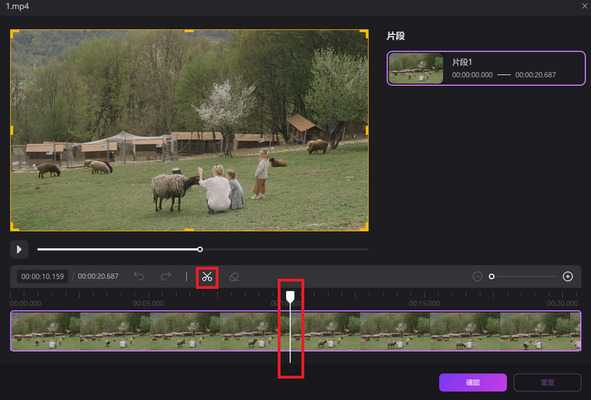This screenshot has height=400, width=591.
Task: Click the reset button beside confirm
Action: pos(547,383)
